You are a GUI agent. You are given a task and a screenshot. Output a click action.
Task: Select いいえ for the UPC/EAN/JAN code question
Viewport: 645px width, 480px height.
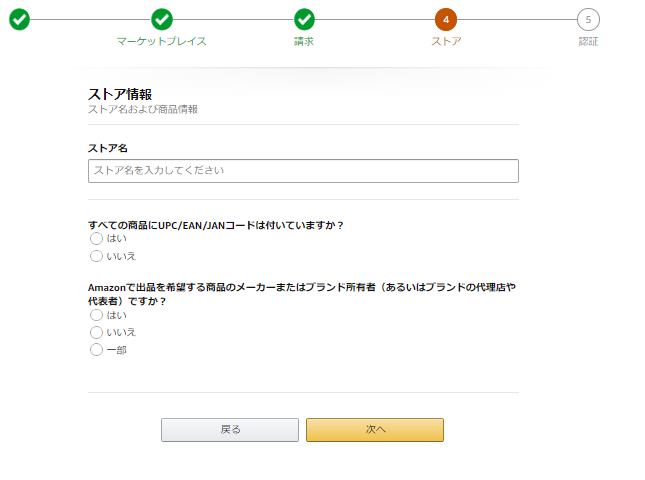(x=97, y=256)
